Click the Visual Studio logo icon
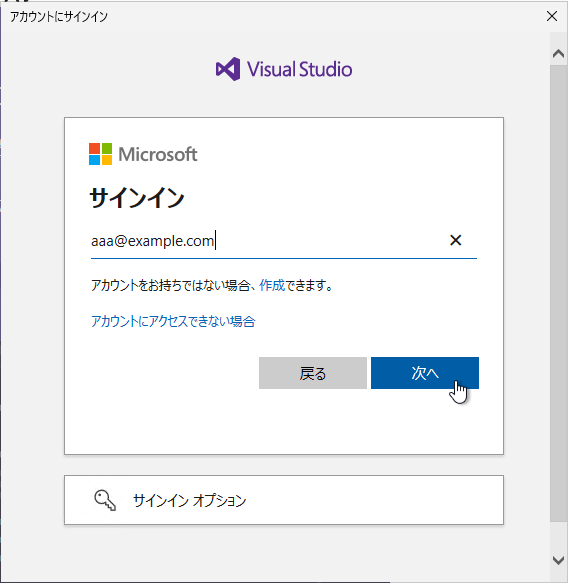 point(228,69)
